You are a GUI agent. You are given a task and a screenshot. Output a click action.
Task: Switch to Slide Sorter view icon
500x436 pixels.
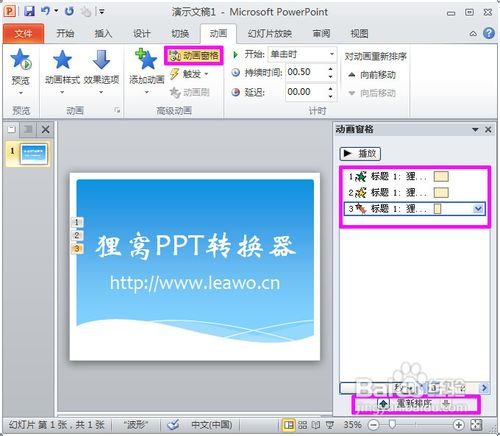point(302,425)
